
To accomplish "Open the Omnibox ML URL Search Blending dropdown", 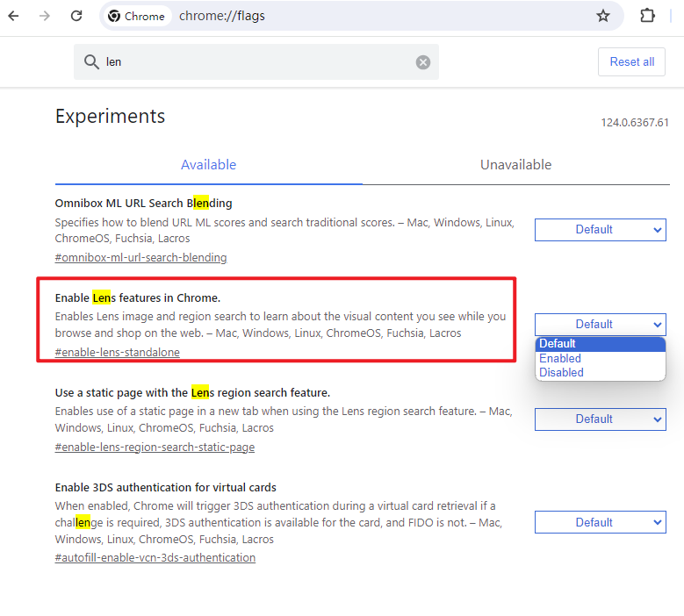I will click(601, 230).
